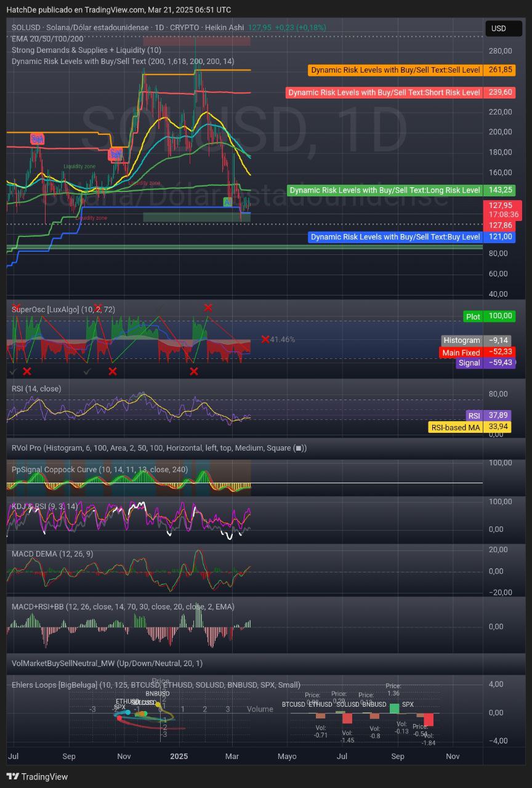Click the PpSignal Coppock Curve legend

tap(100, 470)
